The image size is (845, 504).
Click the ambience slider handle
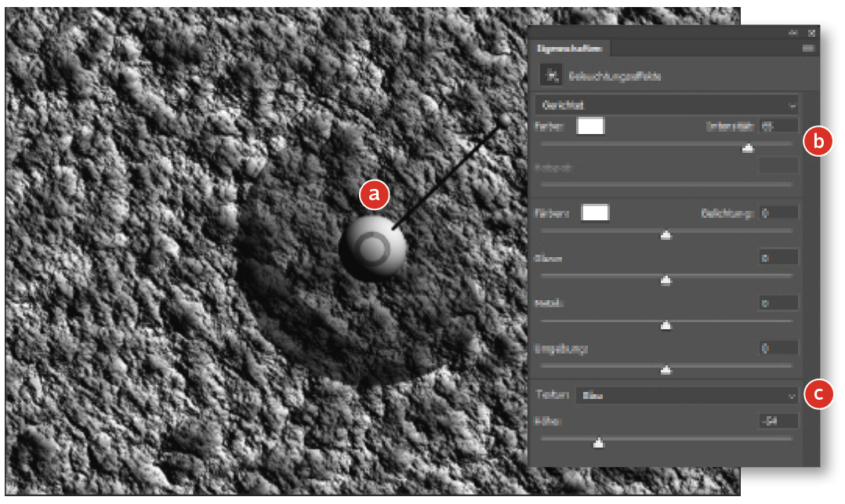[x=666, y=370]
